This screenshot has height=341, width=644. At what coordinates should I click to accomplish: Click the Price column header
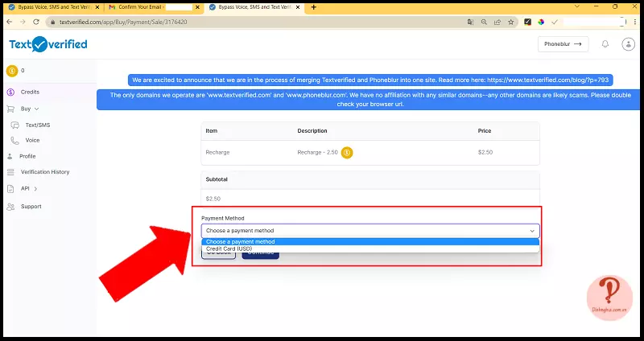(485, 131)
